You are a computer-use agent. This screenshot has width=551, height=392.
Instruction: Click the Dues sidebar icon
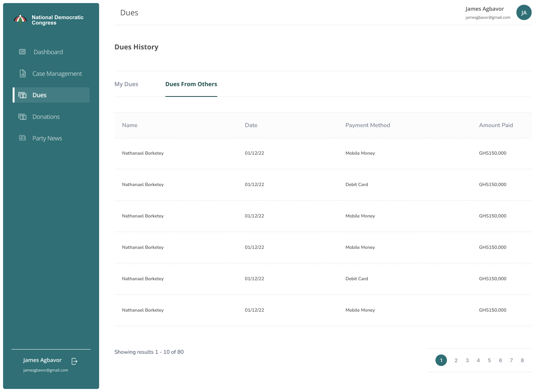coord(23,95)
